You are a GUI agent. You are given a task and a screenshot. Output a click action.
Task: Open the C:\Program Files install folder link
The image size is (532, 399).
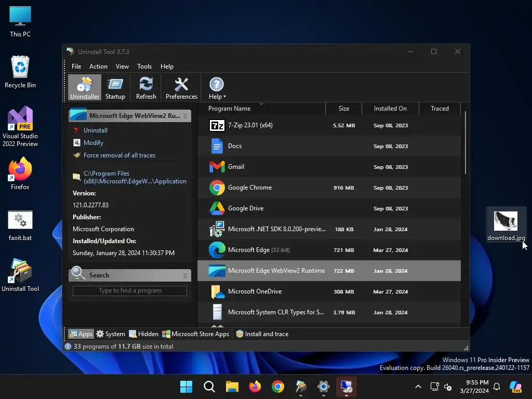pyautogui.click(x=135, y=177)
